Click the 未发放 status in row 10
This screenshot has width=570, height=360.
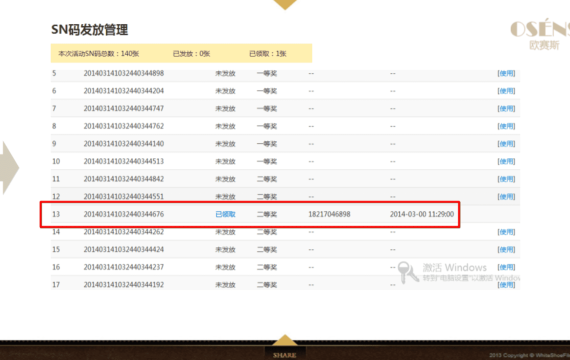225,161
